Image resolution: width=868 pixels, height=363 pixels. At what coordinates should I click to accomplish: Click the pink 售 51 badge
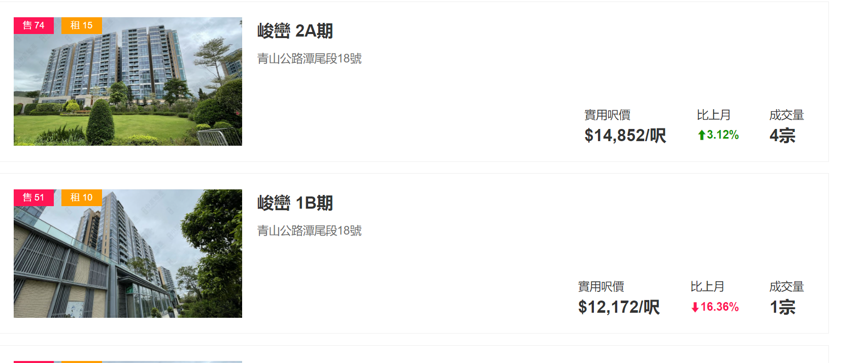click(34, 197)
